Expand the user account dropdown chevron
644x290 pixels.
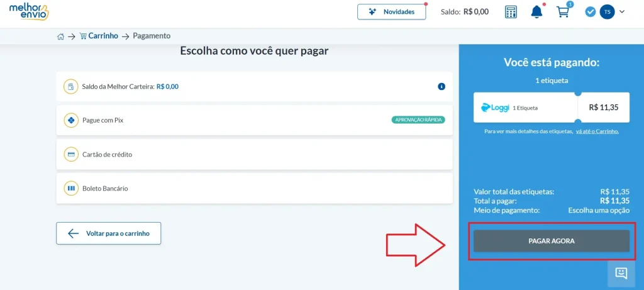tap(622, 12)
